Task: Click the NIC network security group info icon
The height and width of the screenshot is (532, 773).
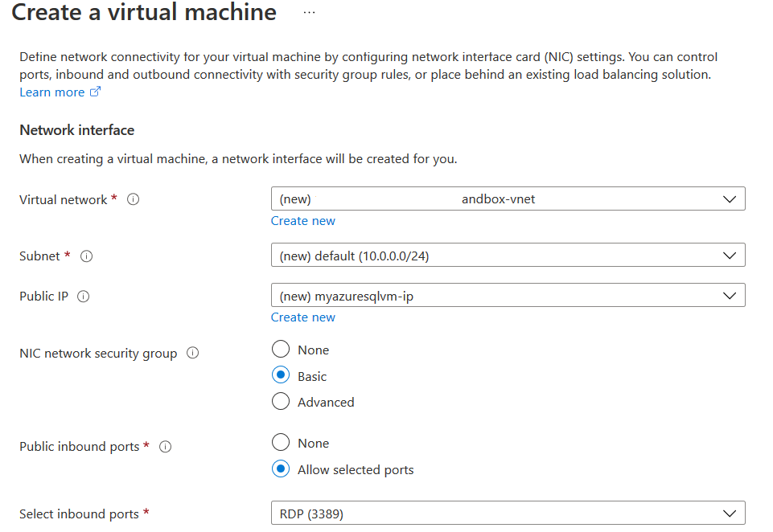Action: pyautogui.click(x=192, y=354)
